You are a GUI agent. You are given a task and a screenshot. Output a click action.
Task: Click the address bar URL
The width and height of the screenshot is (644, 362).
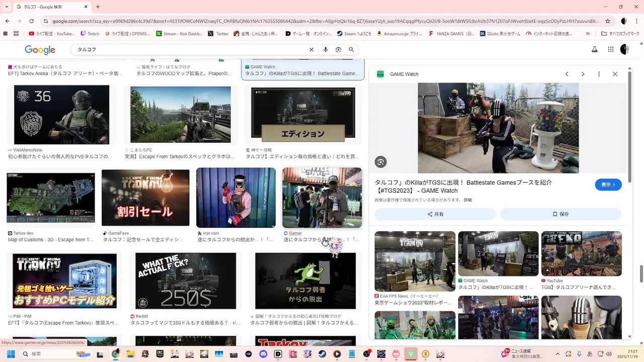pos(326,21)
